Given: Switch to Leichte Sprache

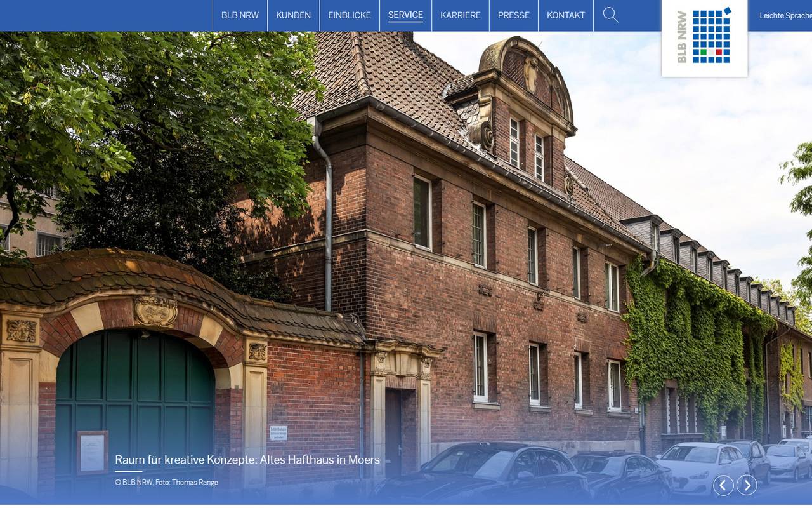Looking at the screenshot, I should [x=785, y=16].
